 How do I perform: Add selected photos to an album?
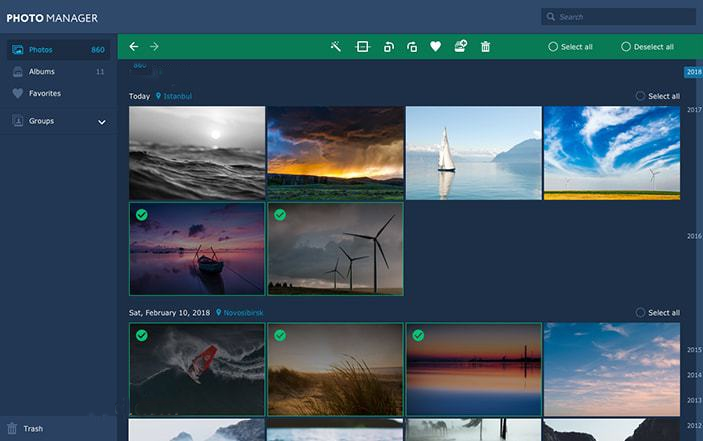click(x=460, y=46)
